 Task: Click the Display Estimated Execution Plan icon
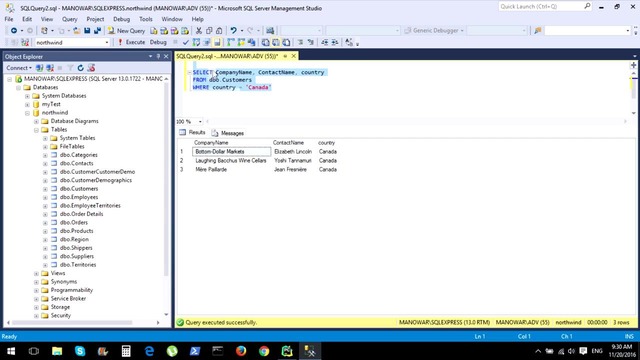click(x=196, y=42)
